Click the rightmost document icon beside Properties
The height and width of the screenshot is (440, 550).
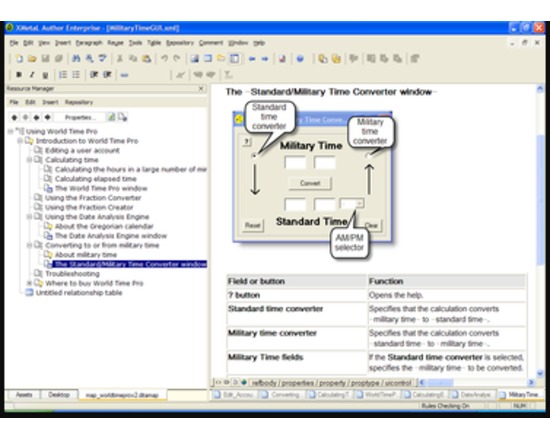(x=122, y=117)
